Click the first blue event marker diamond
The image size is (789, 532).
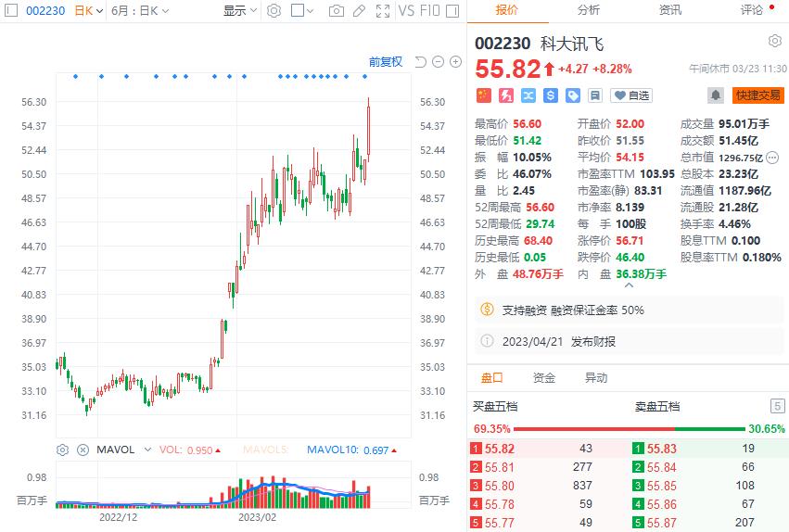tap(75, 76)
